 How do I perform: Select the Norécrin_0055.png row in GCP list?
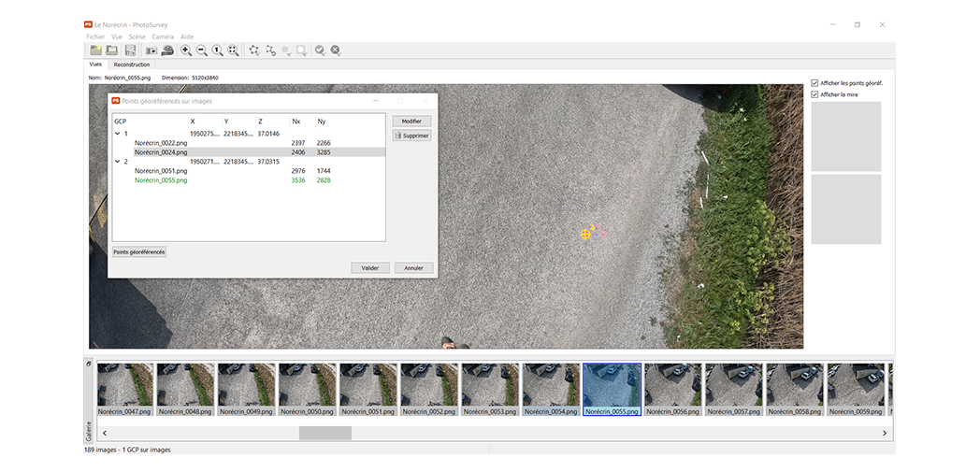[161, 180]
